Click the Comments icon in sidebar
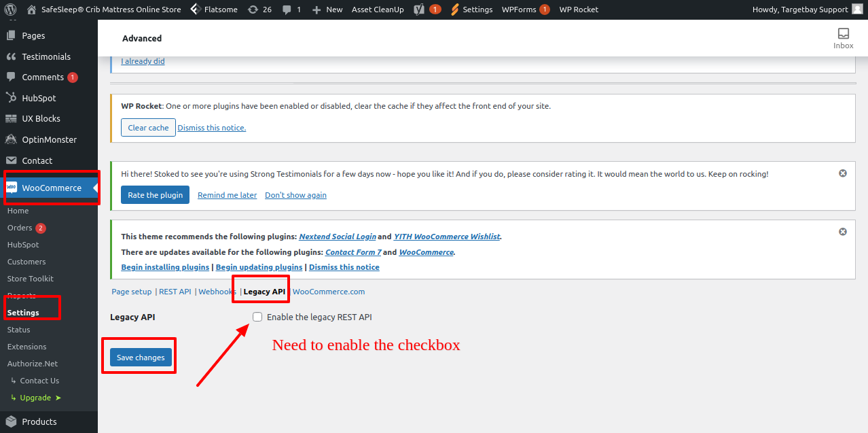The width and height of the screenshot is (868, 433). 11,77
